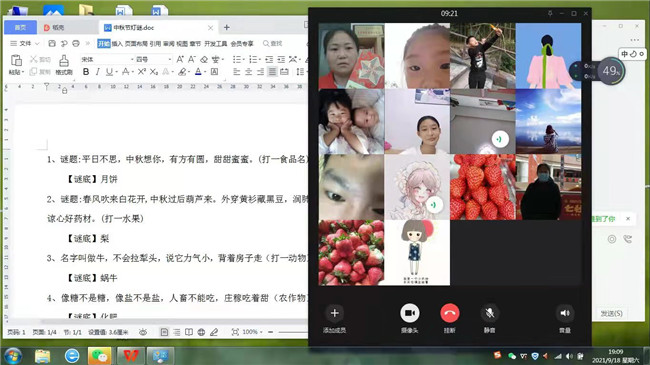The height and width of the screenshot is (365, 650).
Task: Hang up the group video call
Action: (449, 313)
